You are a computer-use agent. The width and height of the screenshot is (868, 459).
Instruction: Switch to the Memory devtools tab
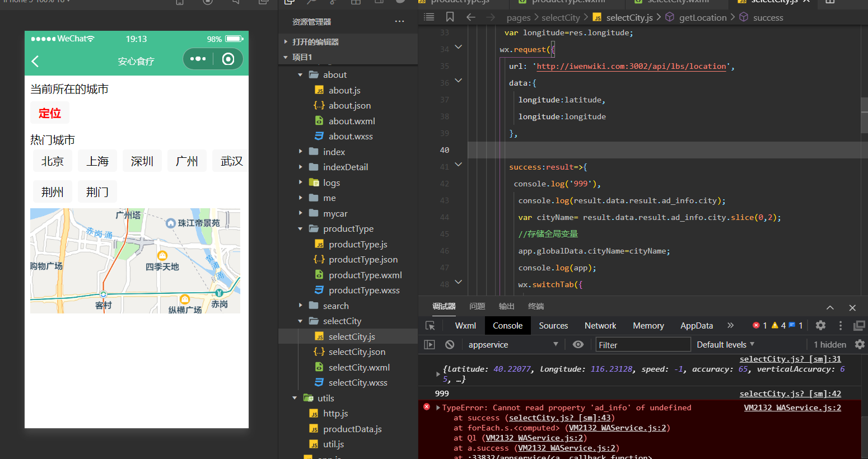point(648,326)
